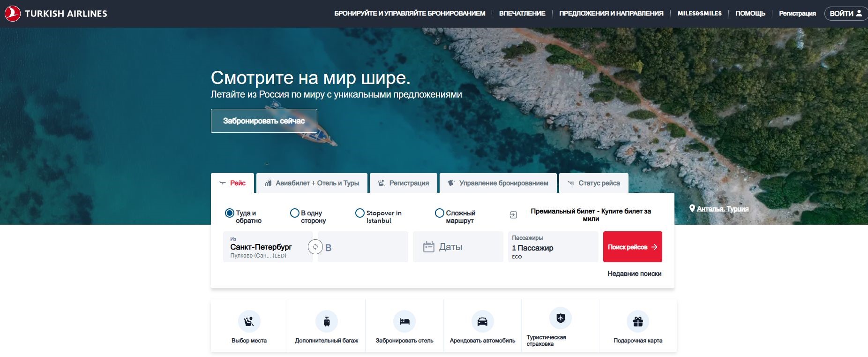
Task: Open the ВПЕЧАТЛЕНИЕ menu
Action: click(x=522, y=14)
